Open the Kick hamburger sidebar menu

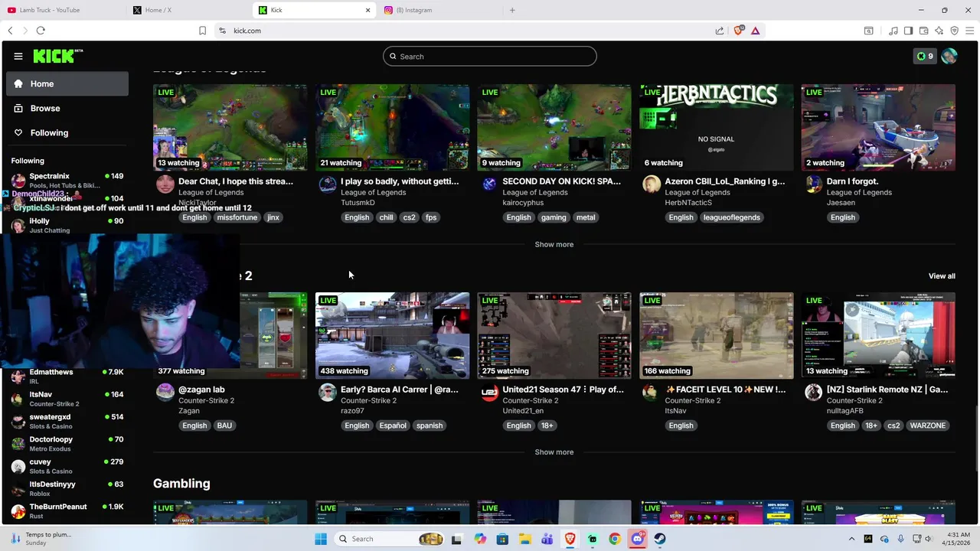(18, 56)
